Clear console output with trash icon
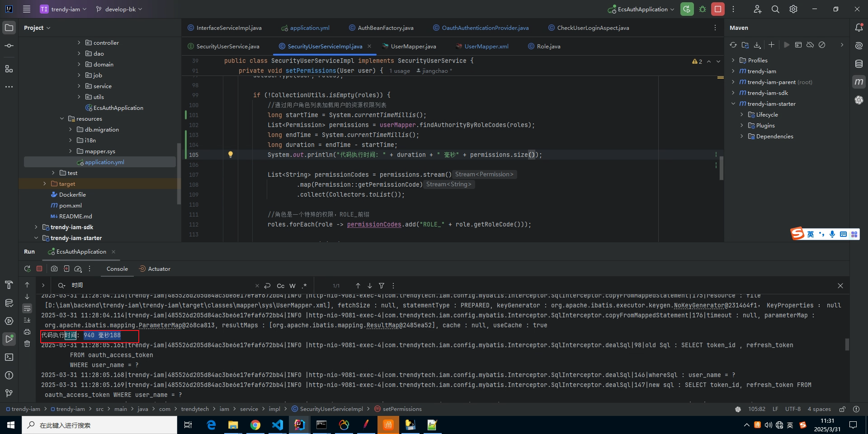 click(x=27, y=344)
